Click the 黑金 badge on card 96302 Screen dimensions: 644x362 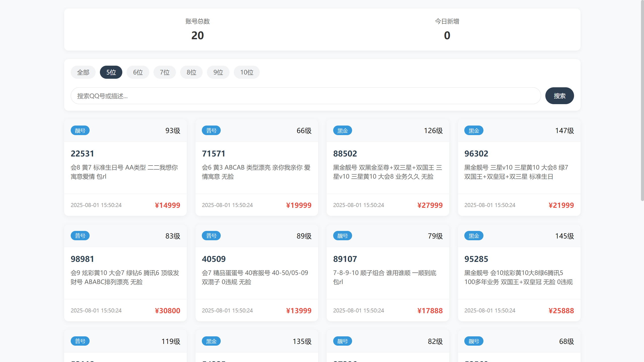pyautogui.click(x=474, y=131)
